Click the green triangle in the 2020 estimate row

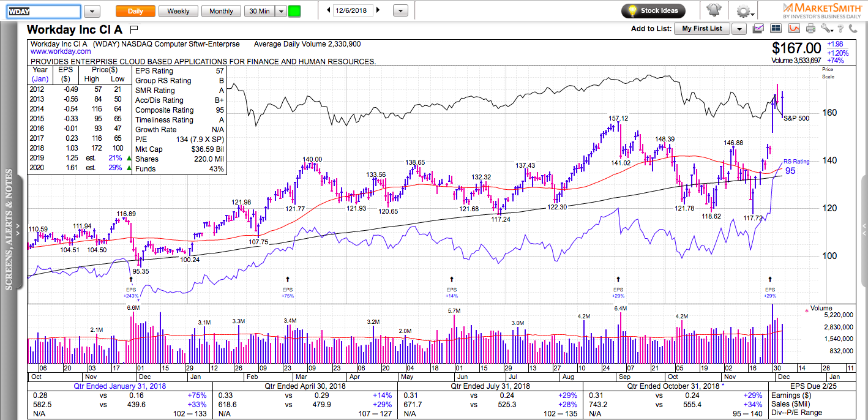point(128,168)
